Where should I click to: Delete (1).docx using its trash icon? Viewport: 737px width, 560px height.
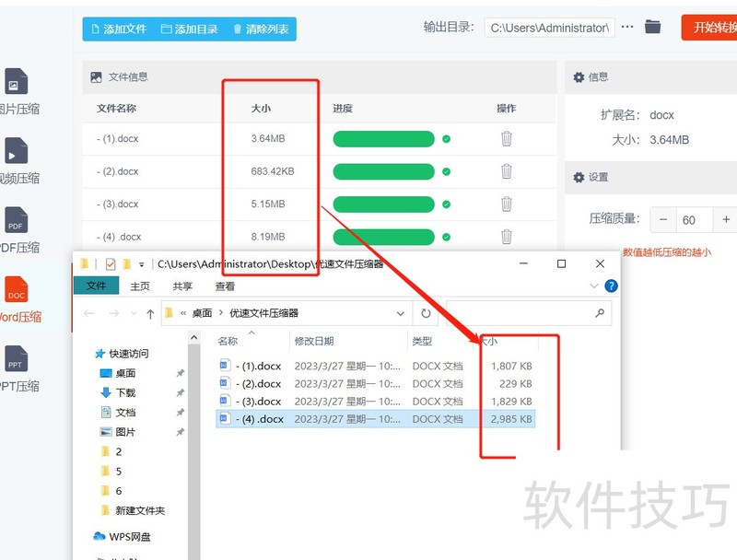[x=507, y=138]
